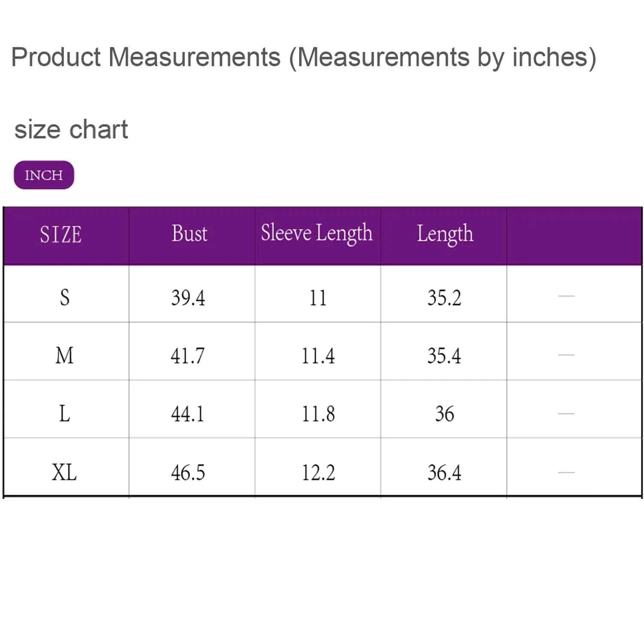Select the S size row label
The width and height of the screenshot is (644, 644).
64,297
